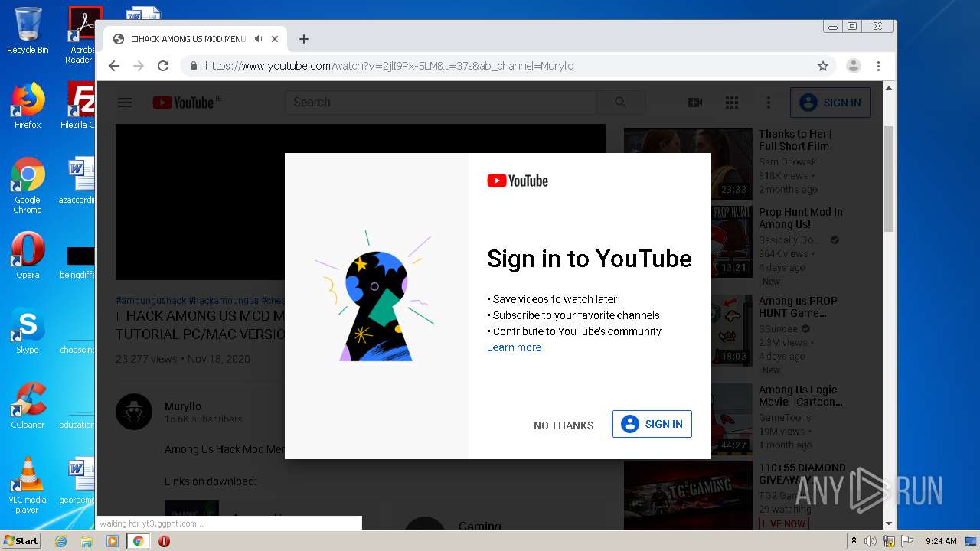The height and width of the screenshot is (551, 980).
Task: Launch Internet Explorer from taskbar
Action: click(x=61, y=541)
